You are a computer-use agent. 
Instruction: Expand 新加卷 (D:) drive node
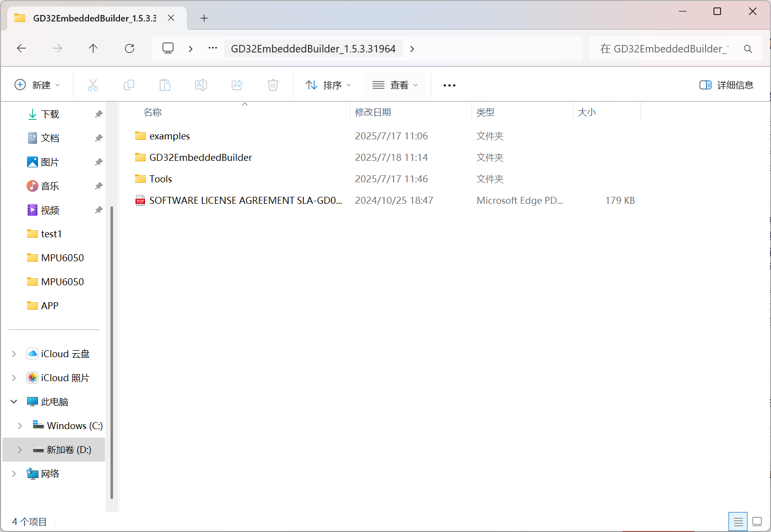click(x=20, y=450)
